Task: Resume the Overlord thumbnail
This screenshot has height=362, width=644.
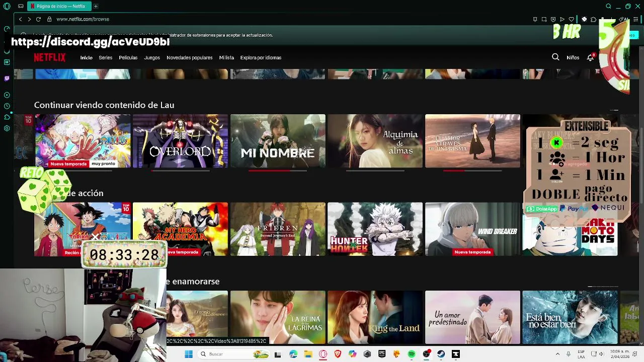Action: (180, 141)
